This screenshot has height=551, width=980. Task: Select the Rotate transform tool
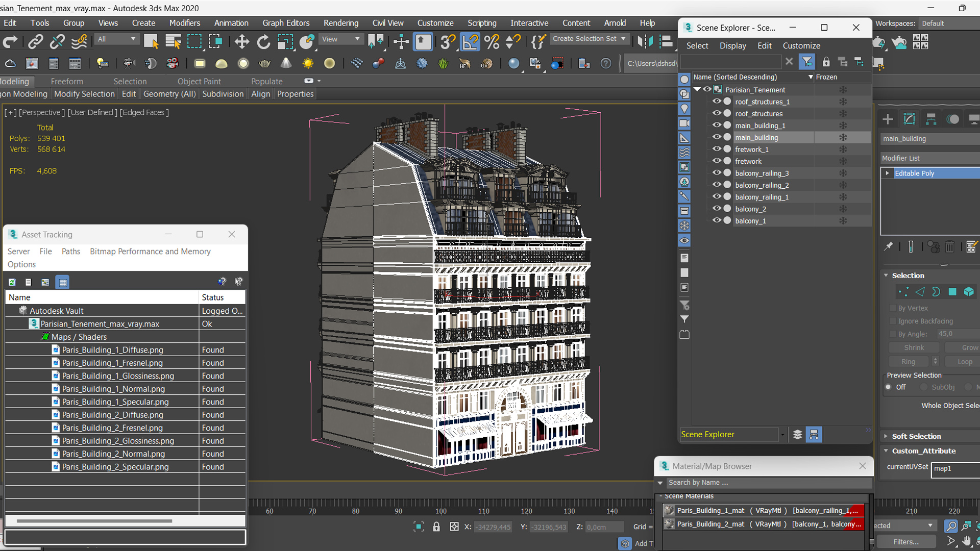263,42
